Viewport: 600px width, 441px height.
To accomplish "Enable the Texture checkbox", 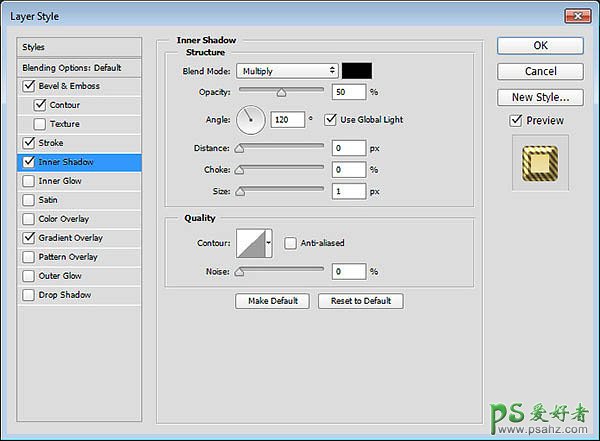I will click(x=40, y=124).
